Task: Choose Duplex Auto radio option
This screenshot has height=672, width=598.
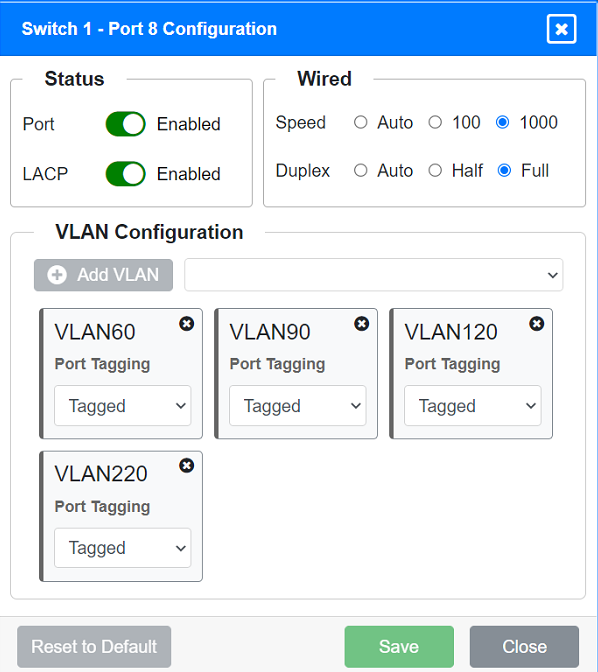Action: pos(361,170)
